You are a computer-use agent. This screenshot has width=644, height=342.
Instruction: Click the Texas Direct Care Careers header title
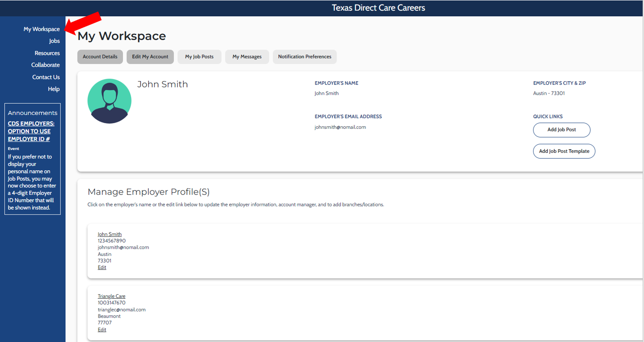[378, 8]
